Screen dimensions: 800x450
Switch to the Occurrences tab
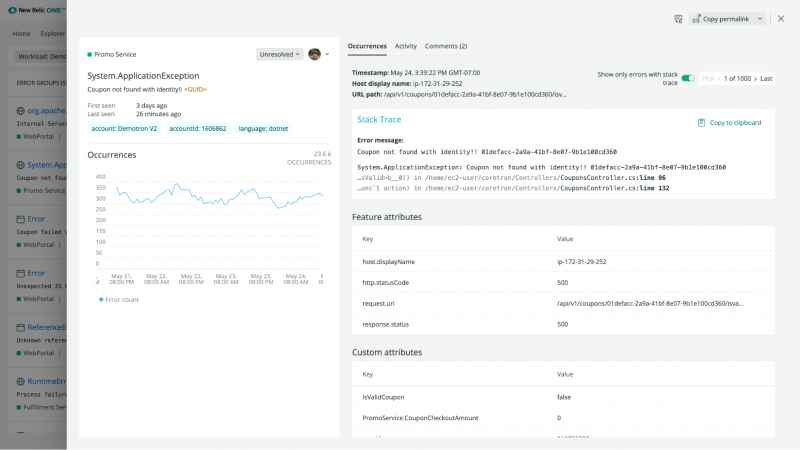point(367,46)
